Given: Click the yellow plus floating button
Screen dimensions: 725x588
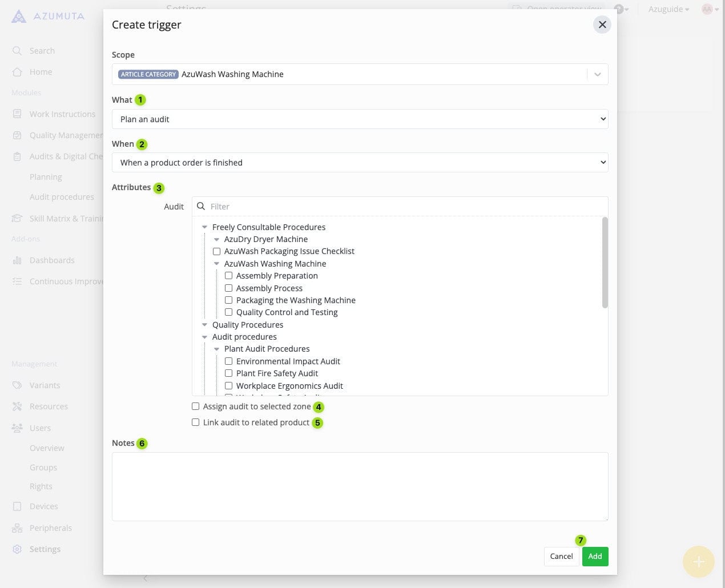Looking at the screenshot, I should coord(698,562).
